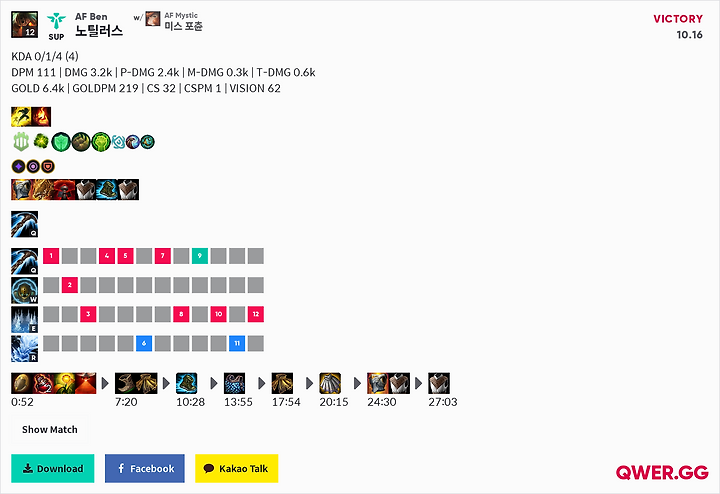Expand match details with Show Match
Screen dimensions: 720x494
tap(50, 430)
